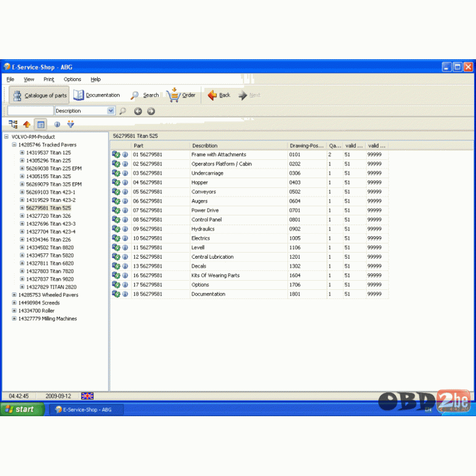Open the Options menu
This screenshot has height=476, width=476.
72,79
